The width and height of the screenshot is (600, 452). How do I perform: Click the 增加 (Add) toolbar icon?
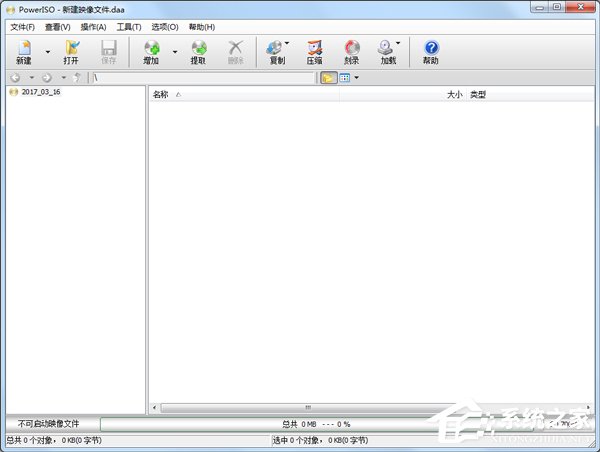(152, 52)
